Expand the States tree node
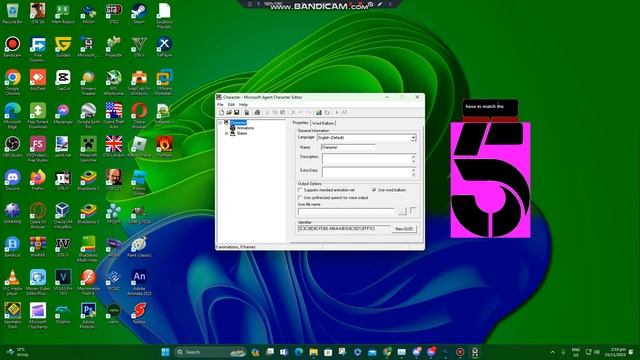 click(227, 133)
